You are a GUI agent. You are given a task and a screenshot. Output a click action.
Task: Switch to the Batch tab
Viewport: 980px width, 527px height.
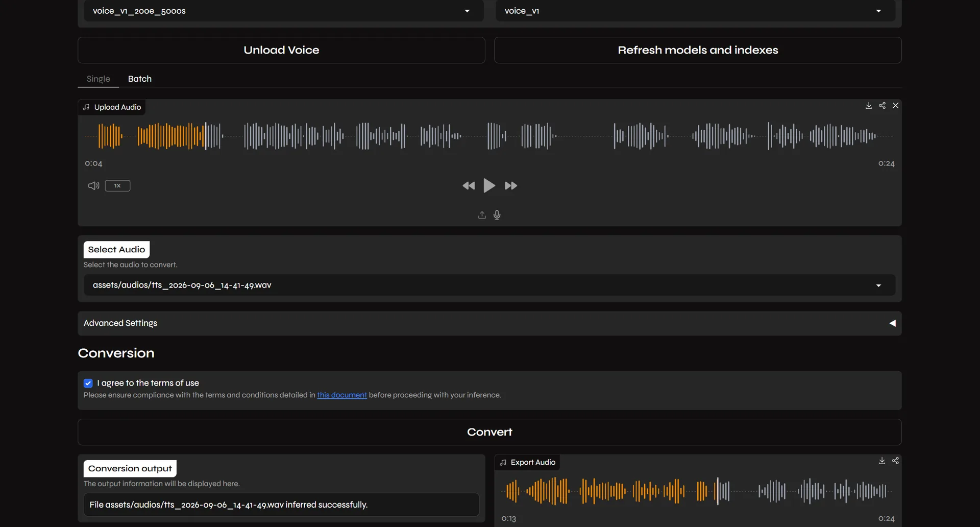click(x=140, y=79)
